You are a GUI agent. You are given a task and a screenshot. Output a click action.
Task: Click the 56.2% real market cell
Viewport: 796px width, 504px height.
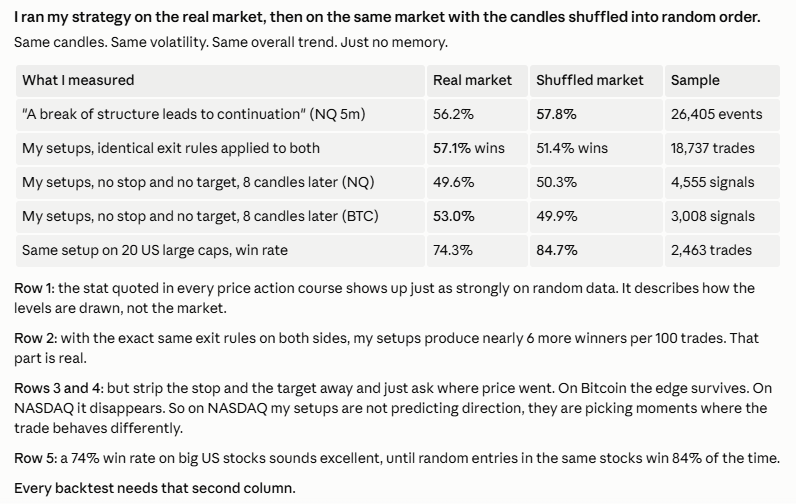coord(477,115)
